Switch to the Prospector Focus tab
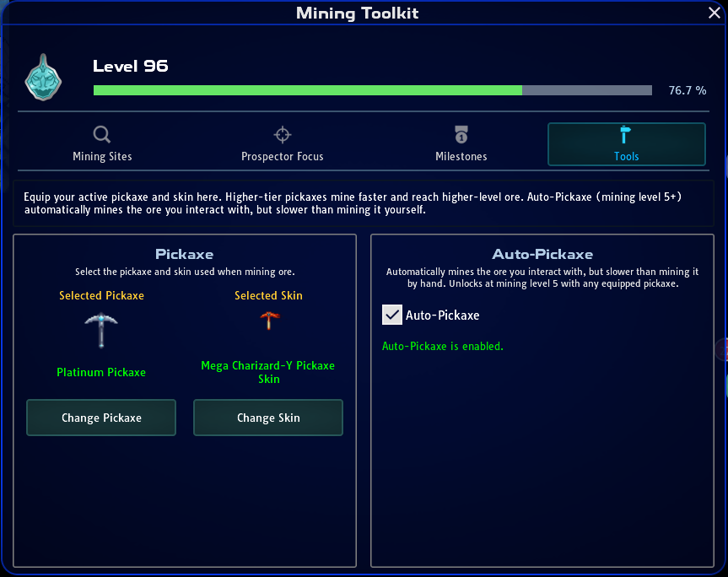The image size is (728, 577). pos(283,144)
